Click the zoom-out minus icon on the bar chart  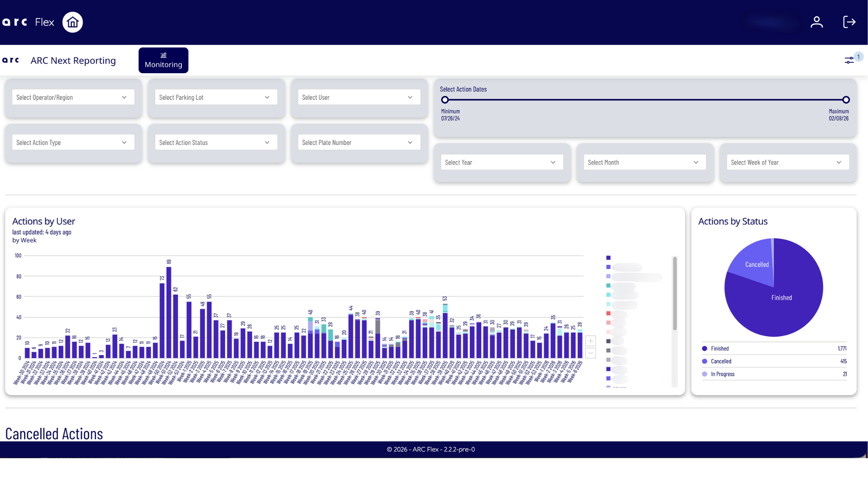(x=590, y=353)
